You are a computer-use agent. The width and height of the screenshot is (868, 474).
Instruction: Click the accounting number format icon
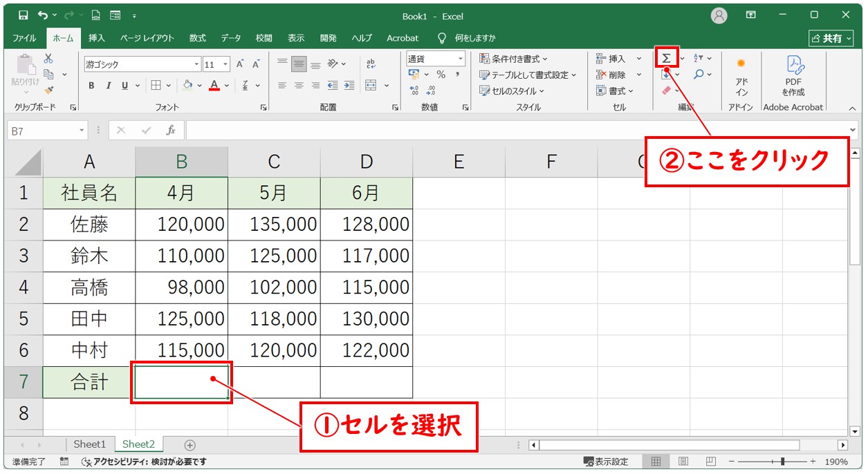point(414,75)
